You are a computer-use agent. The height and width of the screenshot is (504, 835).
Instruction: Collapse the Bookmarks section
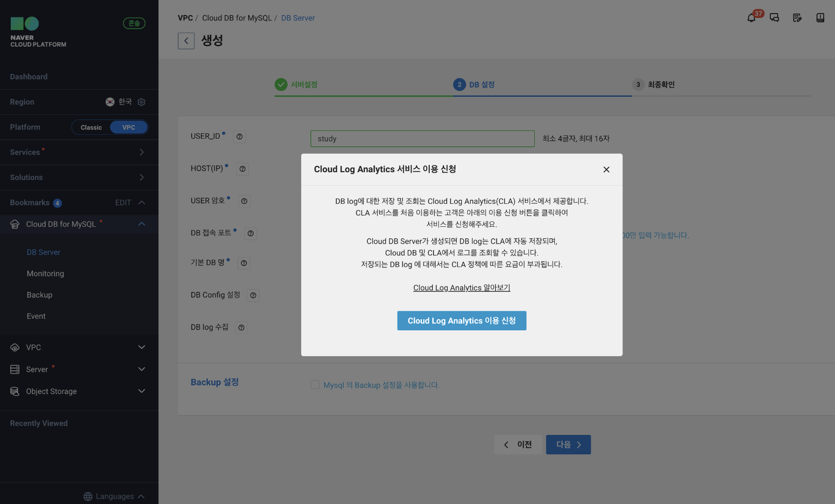142,202
